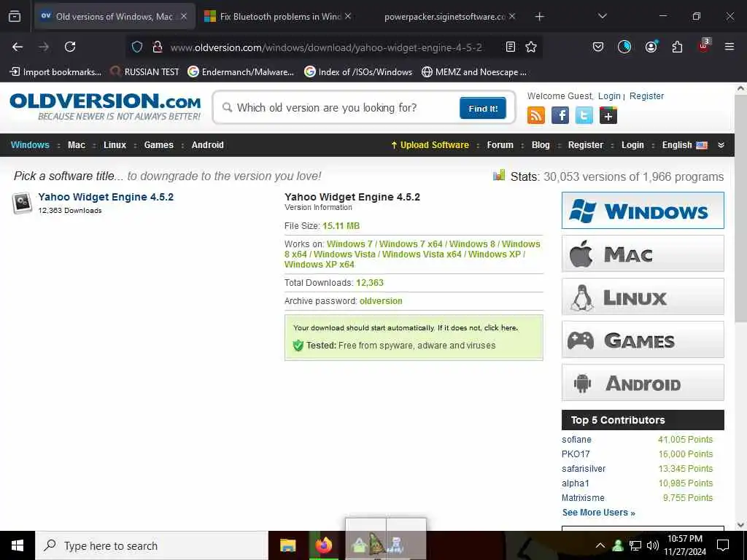Open the Android navigation menu item
The width and height of the screenshot is (747, 560).
(x=207, y=145)
